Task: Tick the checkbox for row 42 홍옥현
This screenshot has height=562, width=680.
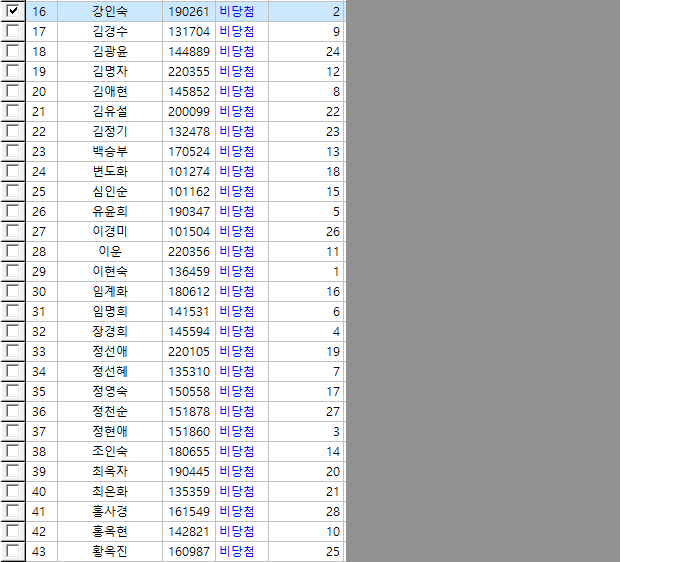Action: (13, 530)
